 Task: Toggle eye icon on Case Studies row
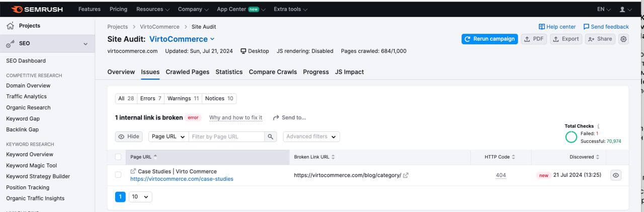pos(616,175)
